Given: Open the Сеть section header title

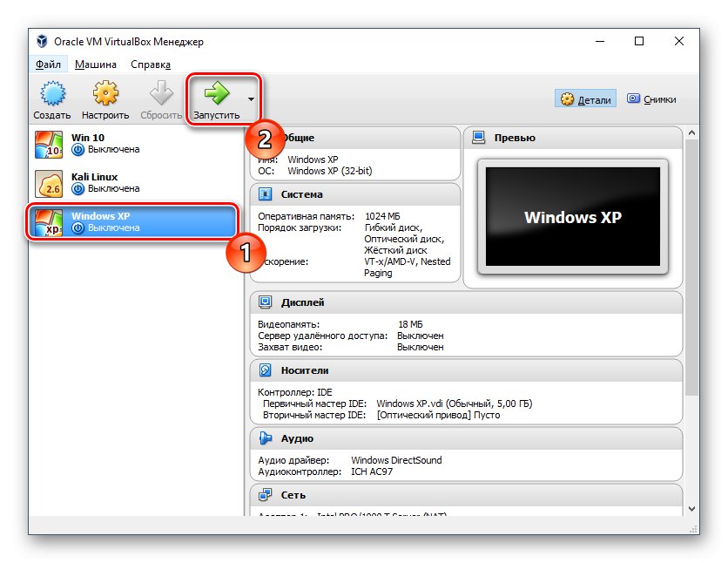Looking at the screenshot, I should click(293, 495).
